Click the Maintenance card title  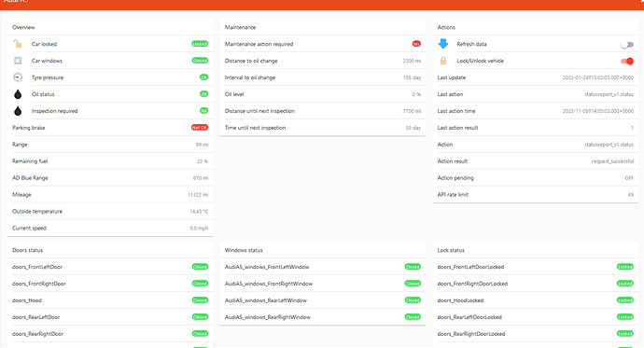[240, 27]
